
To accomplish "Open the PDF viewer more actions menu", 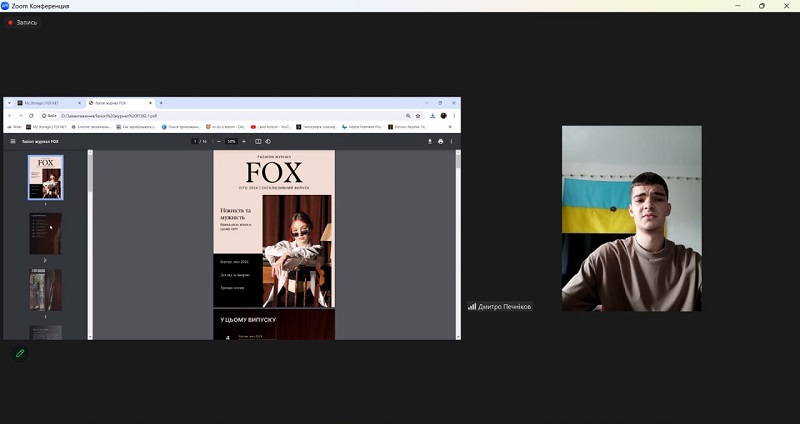I will point(451,141).
